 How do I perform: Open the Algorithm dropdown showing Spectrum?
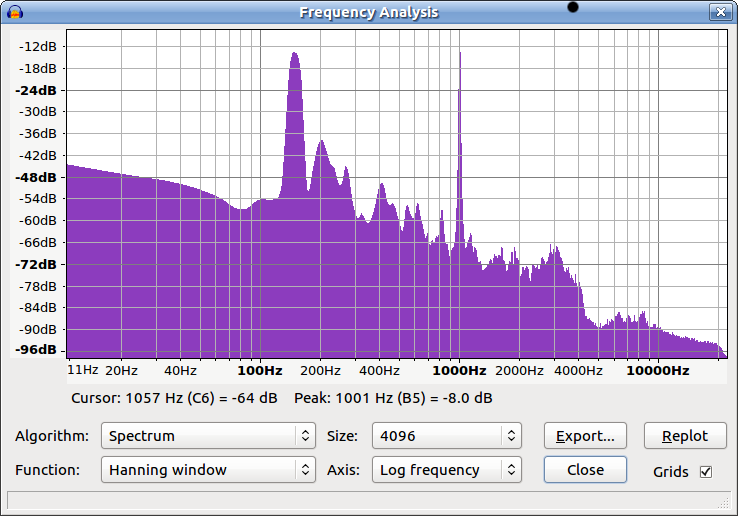[208, 435]
